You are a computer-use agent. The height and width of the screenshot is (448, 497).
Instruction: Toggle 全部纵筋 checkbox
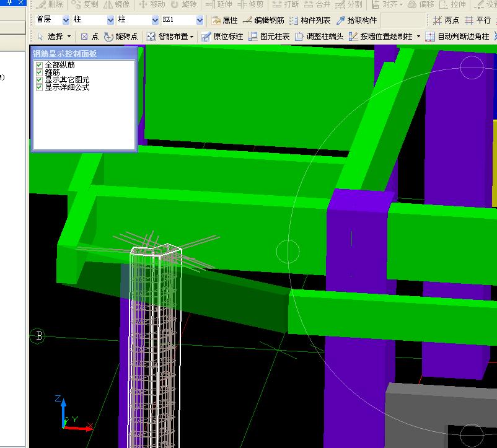pyautogui.click(x=39, y=65)
